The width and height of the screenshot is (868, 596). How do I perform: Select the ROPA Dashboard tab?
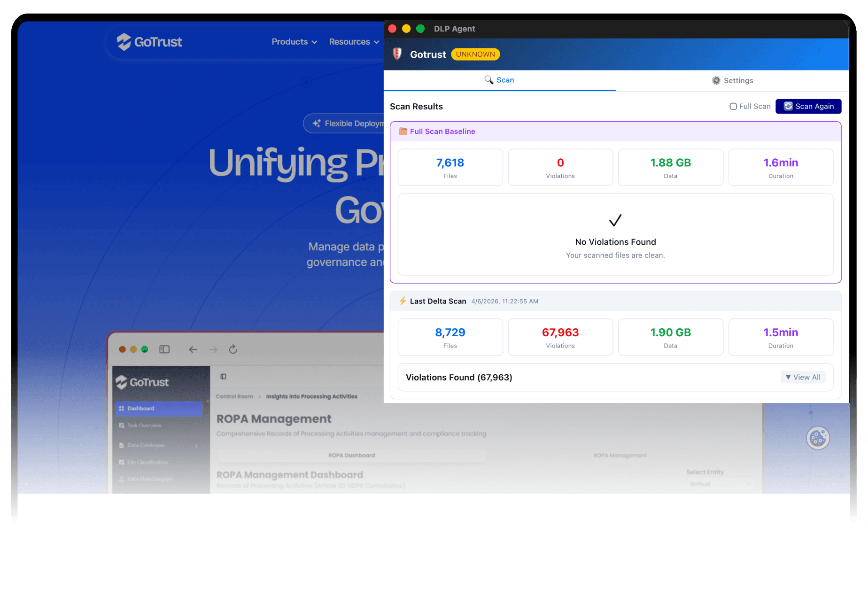(x=351, y=455)
